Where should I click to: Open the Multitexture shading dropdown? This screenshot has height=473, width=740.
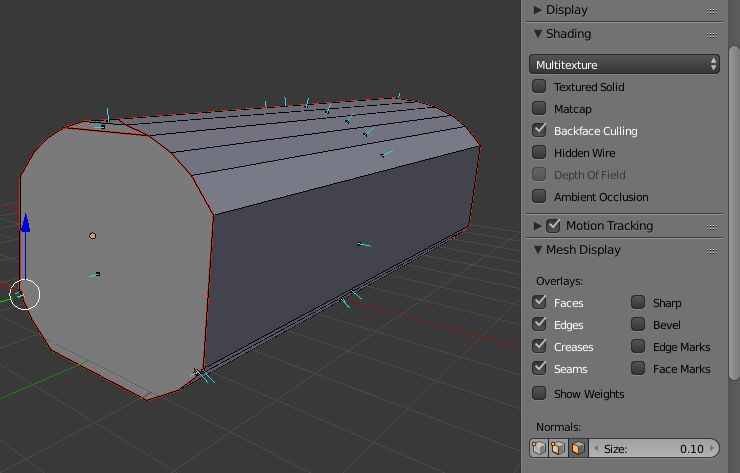click(624, 64)
